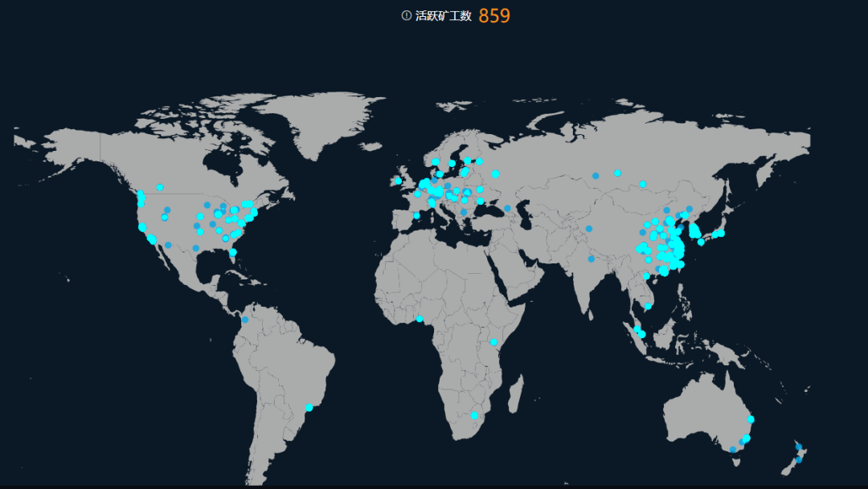This screenshot has width=868, height=489.
Task: Click the orange 859 miner count
Action: 494,16
